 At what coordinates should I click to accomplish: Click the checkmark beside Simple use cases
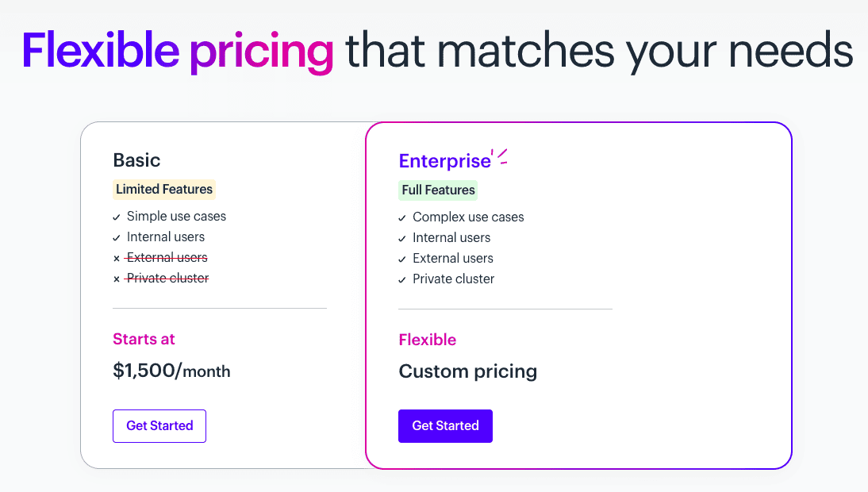coord(117,217)
